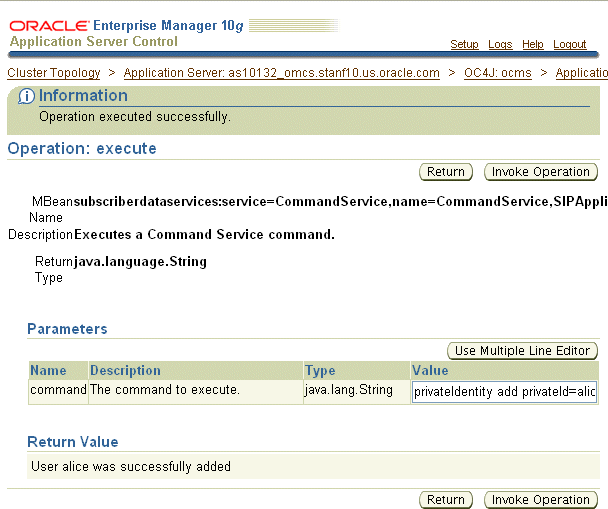Open Application Server as10132_omcs breadcrumb
This screenshot has width=608, height=509.
coord(282,73)
